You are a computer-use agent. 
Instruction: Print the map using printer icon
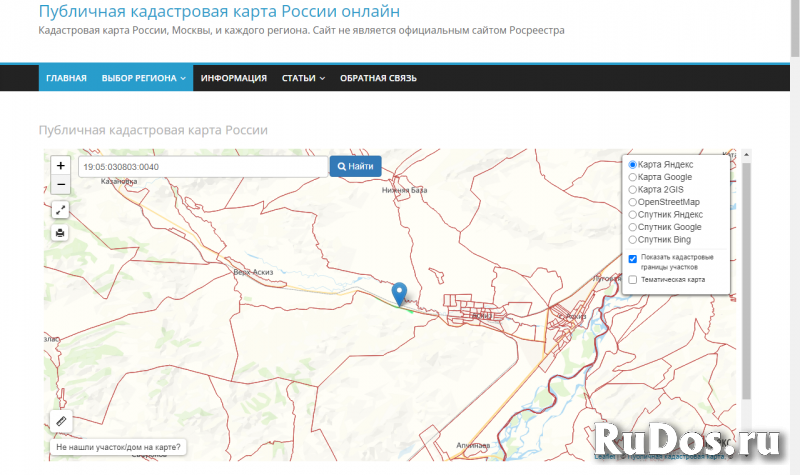coord(61,233)
